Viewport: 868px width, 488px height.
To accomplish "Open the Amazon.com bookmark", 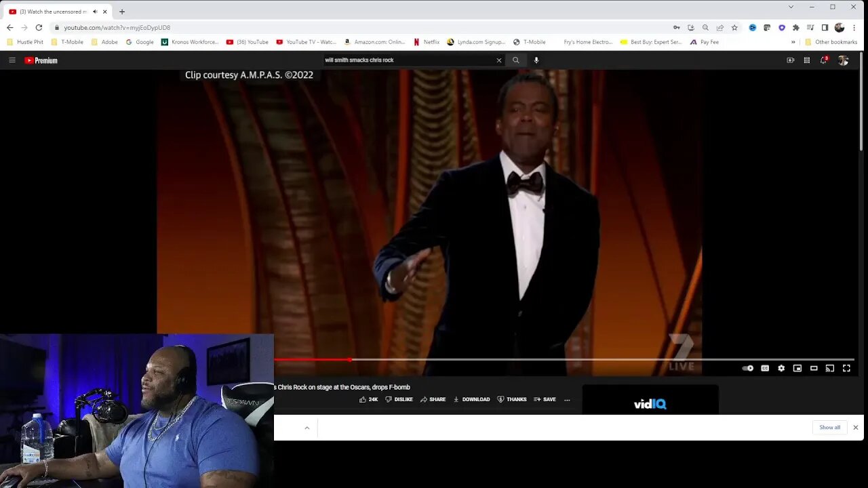I will click(x=375, y=42).
